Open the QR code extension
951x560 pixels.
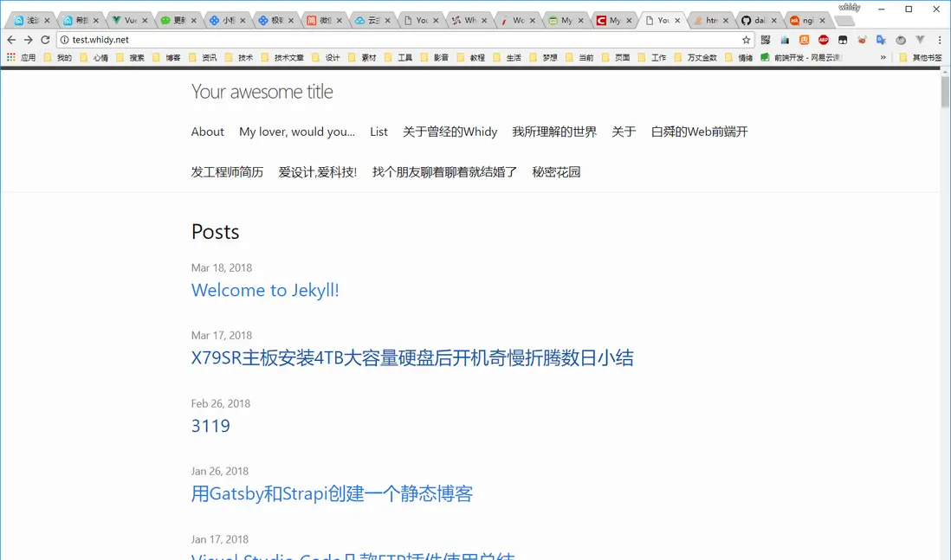coord(766,40)
